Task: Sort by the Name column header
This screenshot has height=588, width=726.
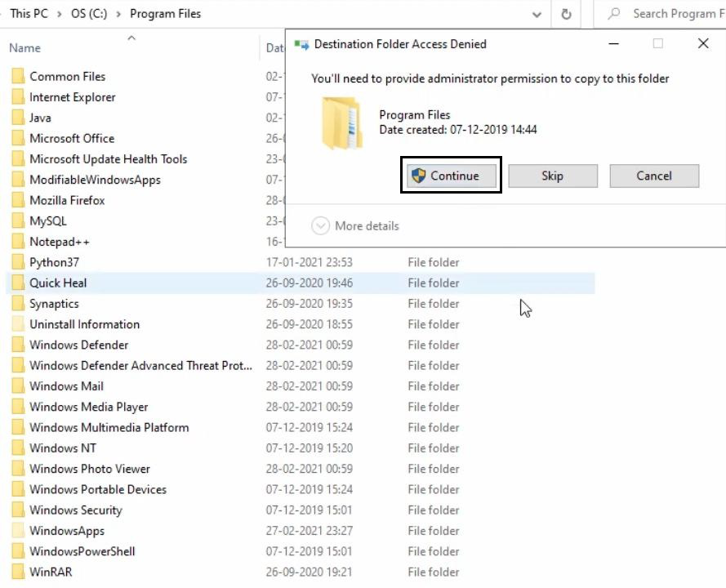Action: click(x=25, y=47)
